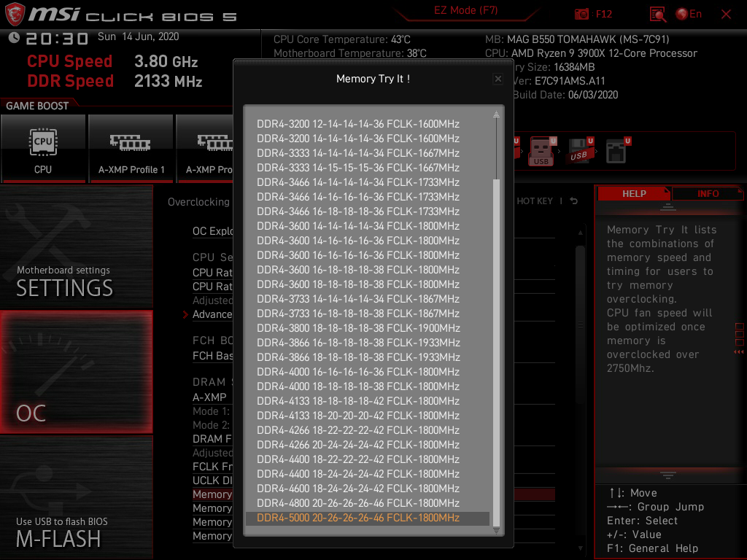Viewport: 747px width, 560px height.
Task: Select DDR4-3800 18-18-18-18-38 FCLK-1900MHz
Action: coord(368,328)
